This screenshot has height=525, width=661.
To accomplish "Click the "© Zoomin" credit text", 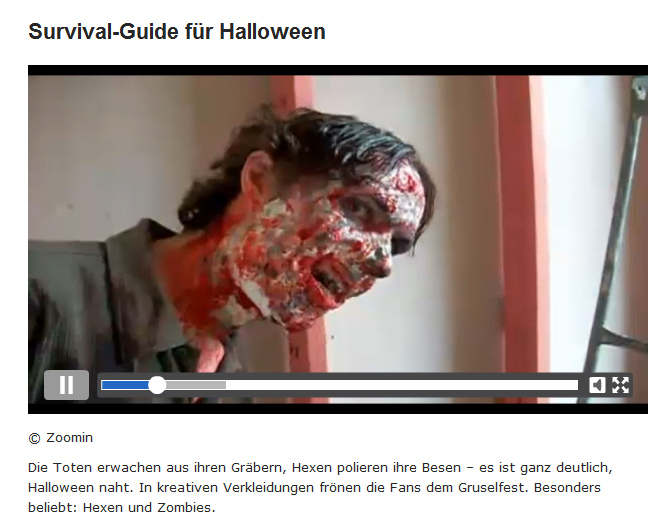I will pos(60,438).
